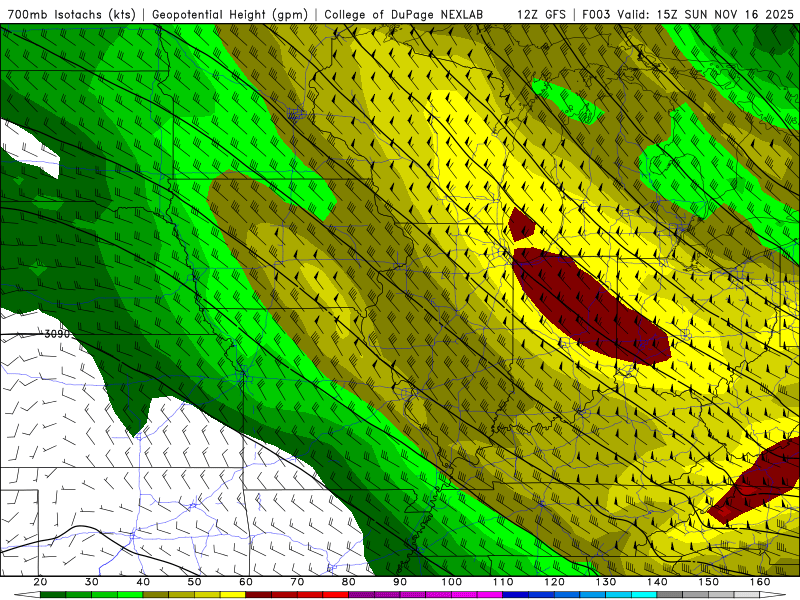800x600 pixels.
Task: Click the "20" color bar value
Action: click(x=40, y=582)
